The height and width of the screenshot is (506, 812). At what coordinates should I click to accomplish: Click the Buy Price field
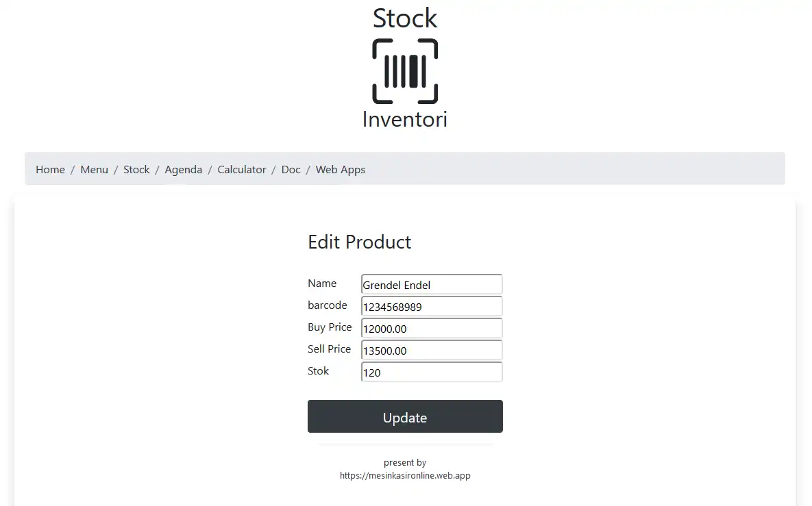[x=432, y=329]
